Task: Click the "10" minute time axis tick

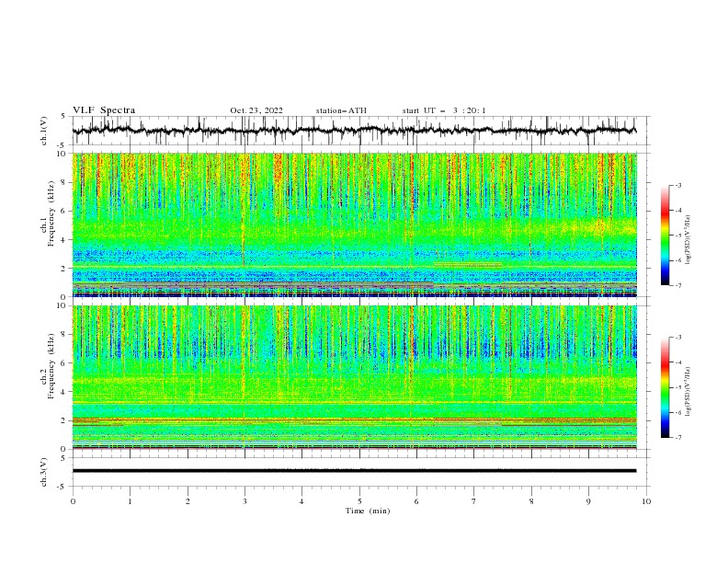Action: 646,501
